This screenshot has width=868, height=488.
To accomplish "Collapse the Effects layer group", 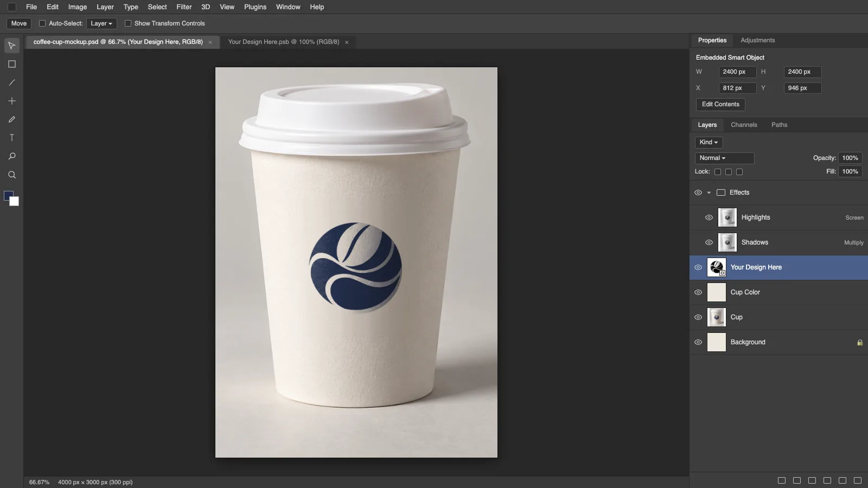I will (x=709, y=192).
